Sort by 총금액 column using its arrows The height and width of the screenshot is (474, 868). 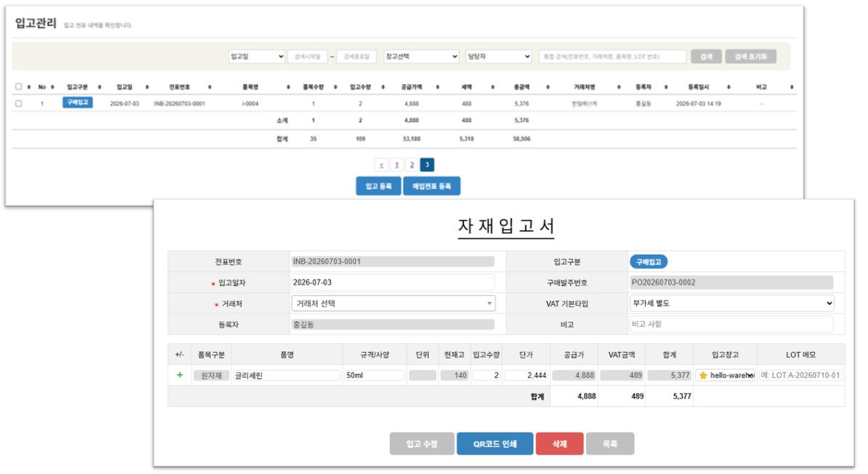click(x=548, y=87)
